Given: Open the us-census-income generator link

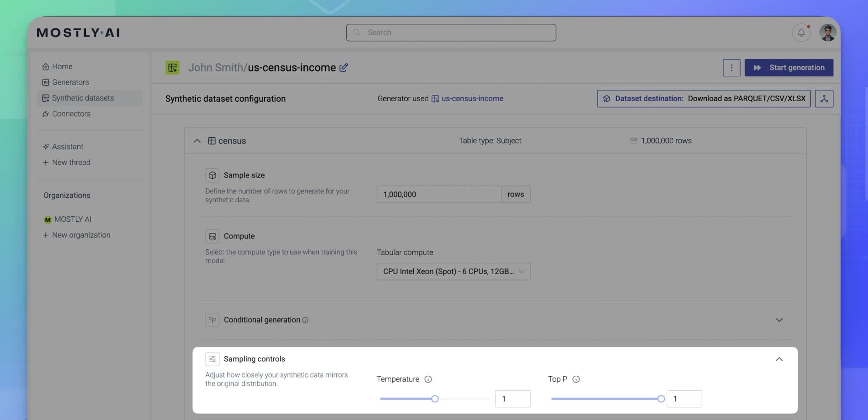Looking at the screenshot, I should pyautogui.click(x=472, y=98).
